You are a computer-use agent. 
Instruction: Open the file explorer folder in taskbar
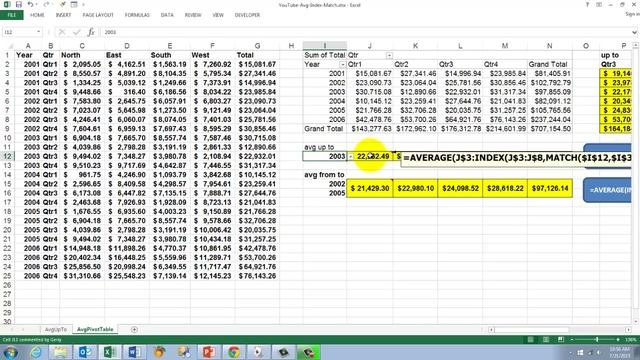[x=60, y=352]
